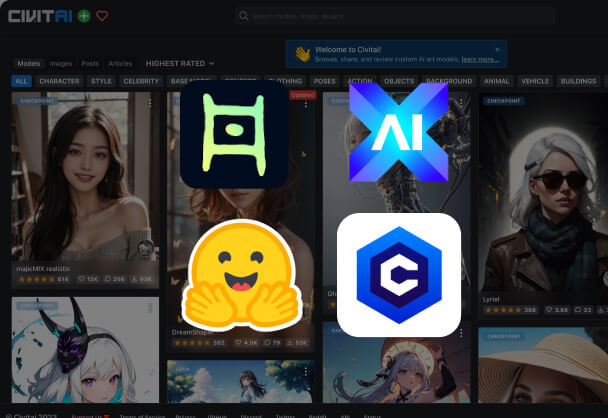Click the blue X-shaped AI logo

398,132
